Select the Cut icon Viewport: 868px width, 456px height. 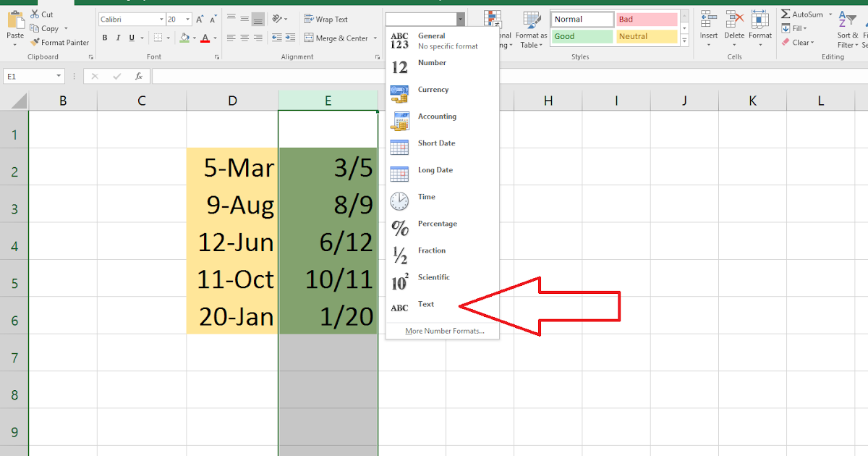click(x=36, y=13)
